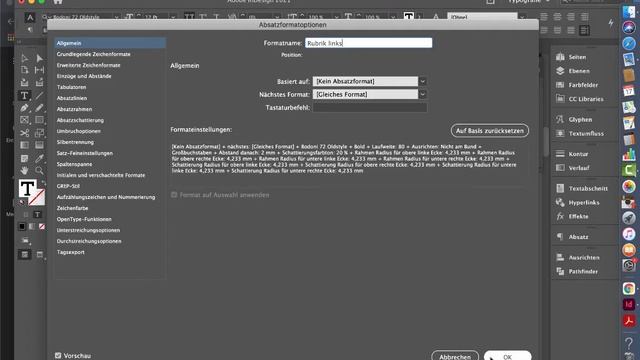Viewport: 640px width, 360px height.
Task: Click the Formatname text field
Action: pyautogui.click(x=369, y=43)
